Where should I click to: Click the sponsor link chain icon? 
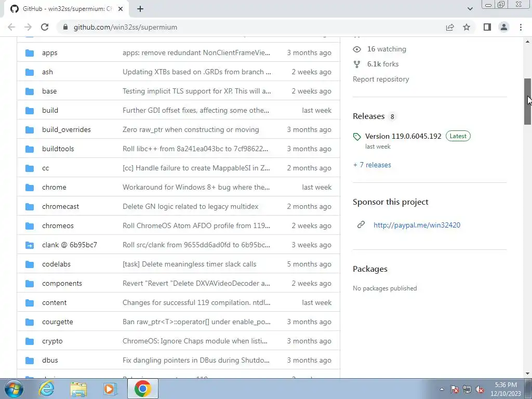[x=361, y=224]
